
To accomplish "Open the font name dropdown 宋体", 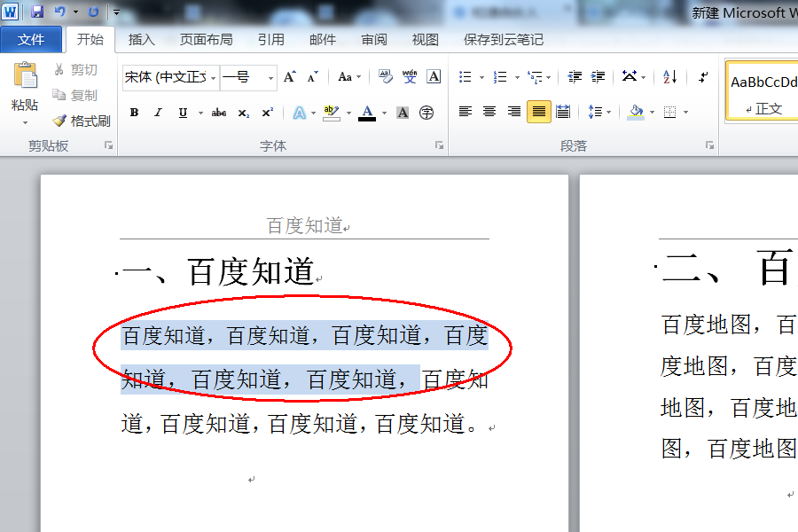I will [x=213, y=78].
